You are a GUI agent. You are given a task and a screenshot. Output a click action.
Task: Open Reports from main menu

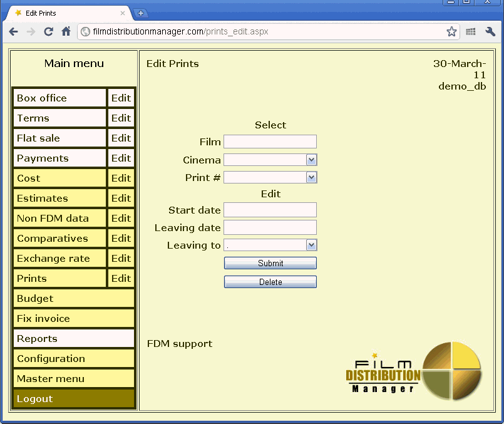point(73,339)
